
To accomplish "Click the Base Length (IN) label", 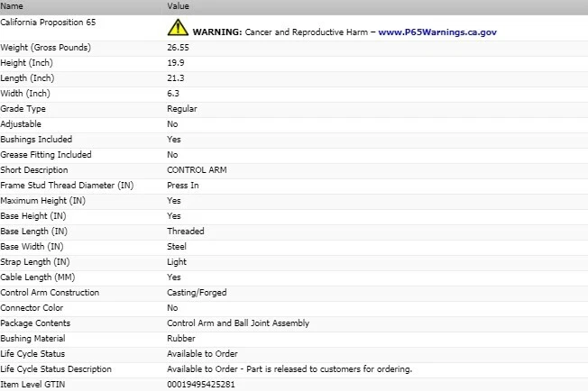I will coord(33,232).
